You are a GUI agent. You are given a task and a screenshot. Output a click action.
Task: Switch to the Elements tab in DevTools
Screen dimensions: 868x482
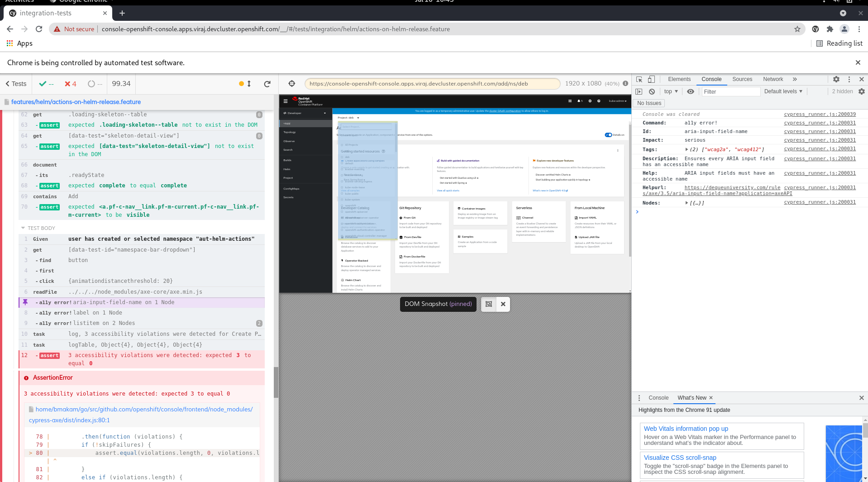[679, 79]
